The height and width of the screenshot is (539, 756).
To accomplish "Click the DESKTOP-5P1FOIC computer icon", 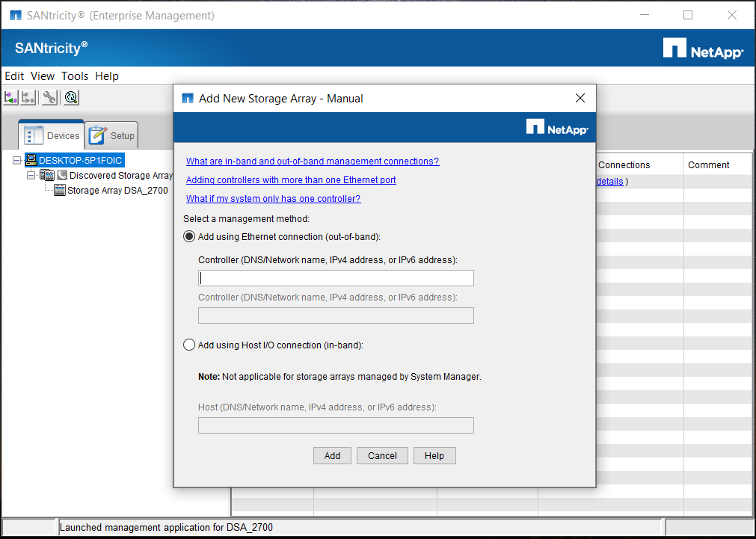I will point(31,160).
